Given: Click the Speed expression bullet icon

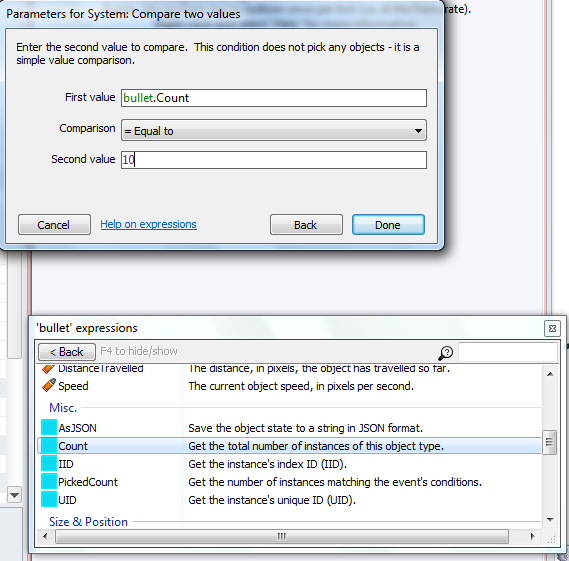Looking at the screenshot, I should pos(49,385).
